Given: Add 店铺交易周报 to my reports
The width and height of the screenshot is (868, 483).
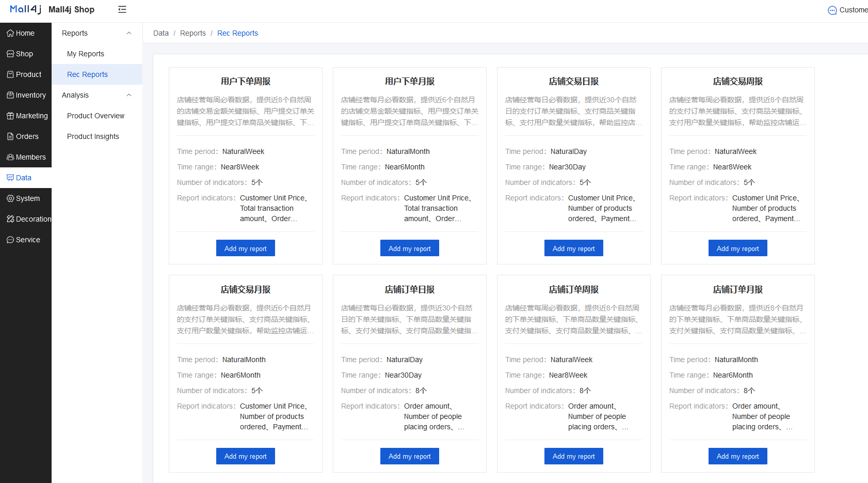Looking at the screenshot, I should coord(738,248).
